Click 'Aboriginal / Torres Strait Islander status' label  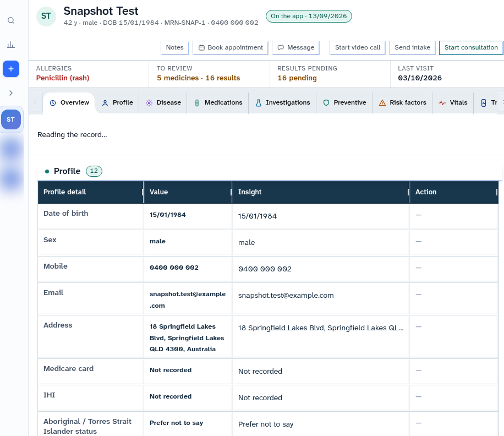click(87, 426)
